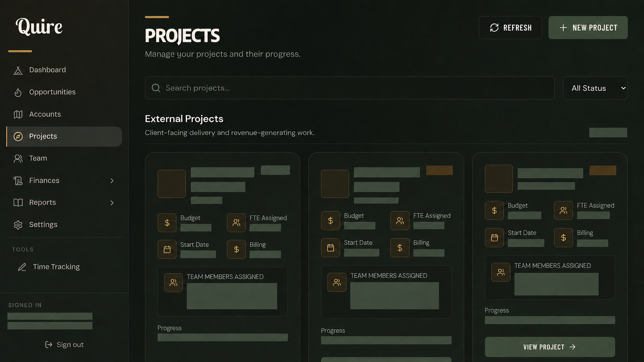The image size is (644, 362).
Task: Go to the Dashboard menu item
Action: click(x=64, y=70)
